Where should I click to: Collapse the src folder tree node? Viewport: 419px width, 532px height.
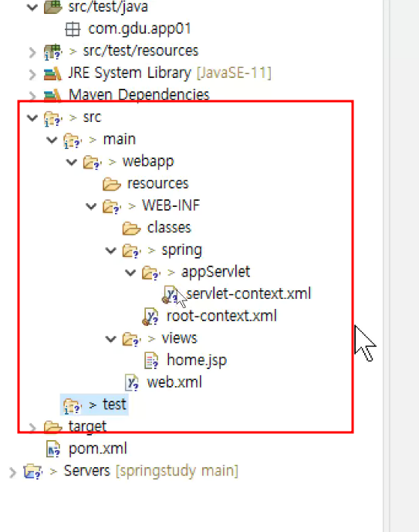(32, 117)
